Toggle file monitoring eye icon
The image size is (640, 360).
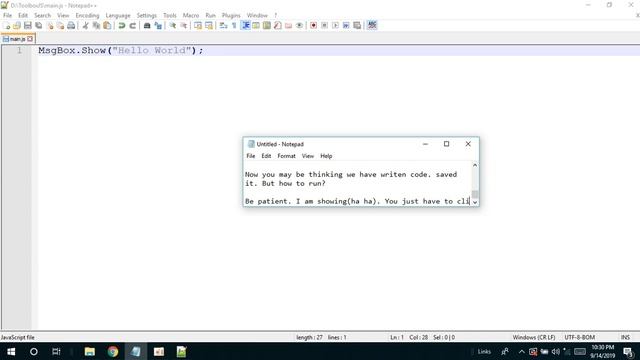coord(299,26)
